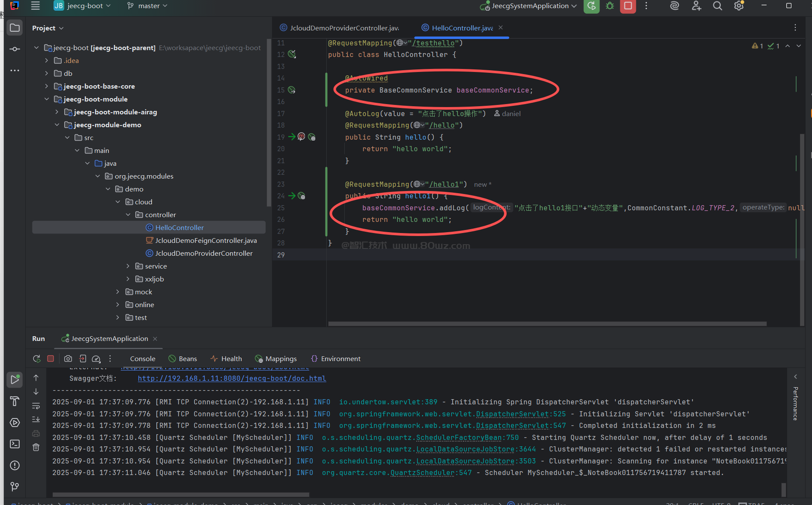Open editor tabs more options menu

click(x=795, y=27)
